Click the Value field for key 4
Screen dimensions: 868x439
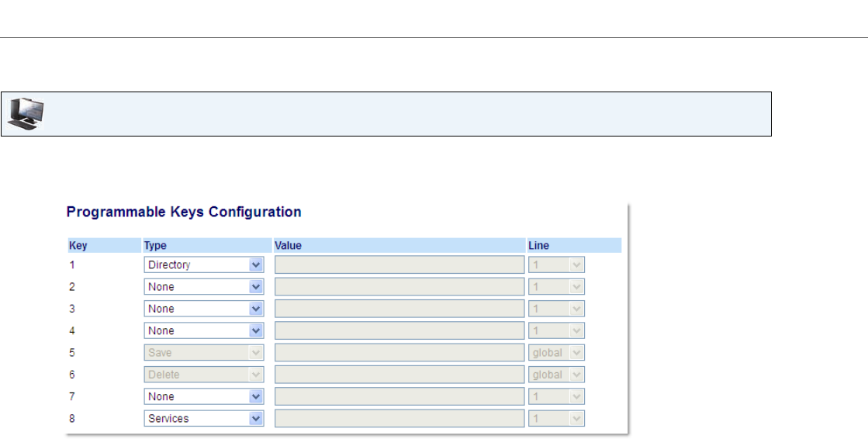399,330
